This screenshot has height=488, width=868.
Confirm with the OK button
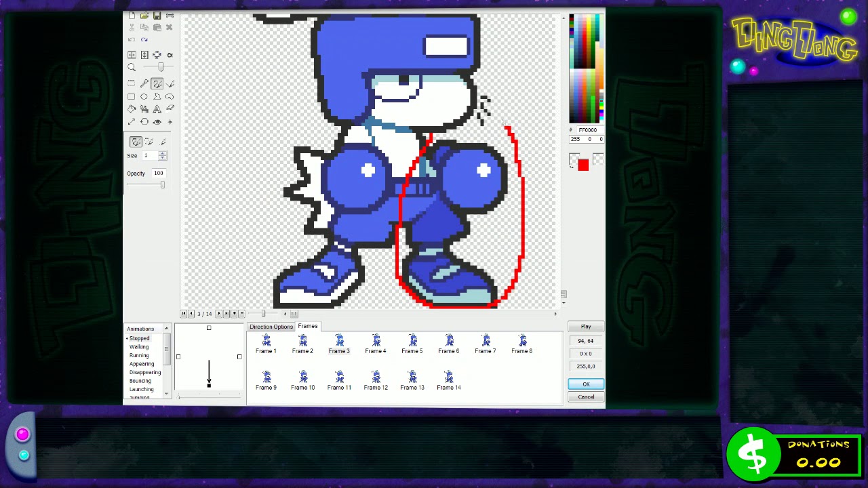point(586,384)
